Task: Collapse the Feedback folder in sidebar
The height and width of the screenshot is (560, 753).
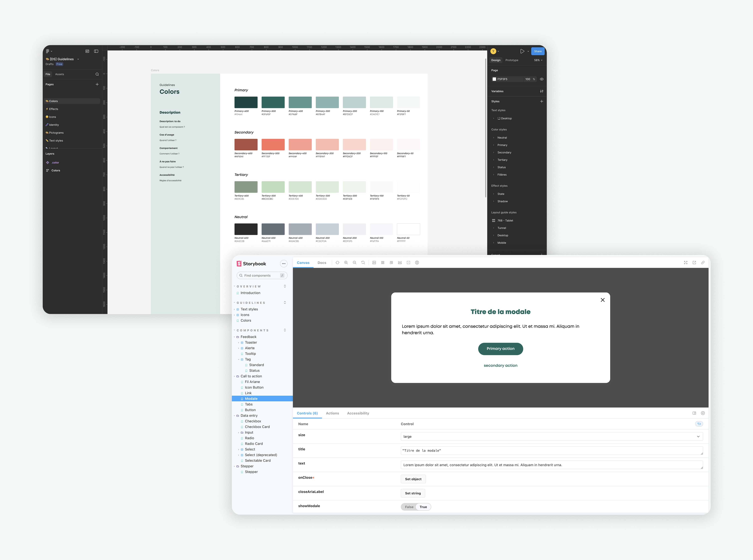Action: pos(248,337)
